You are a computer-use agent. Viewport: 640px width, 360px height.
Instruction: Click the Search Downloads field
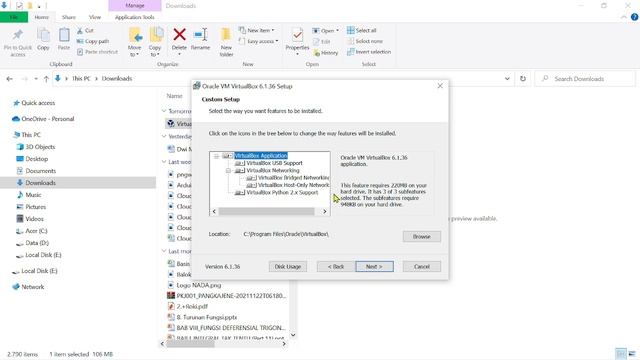(x=585, y=79)
